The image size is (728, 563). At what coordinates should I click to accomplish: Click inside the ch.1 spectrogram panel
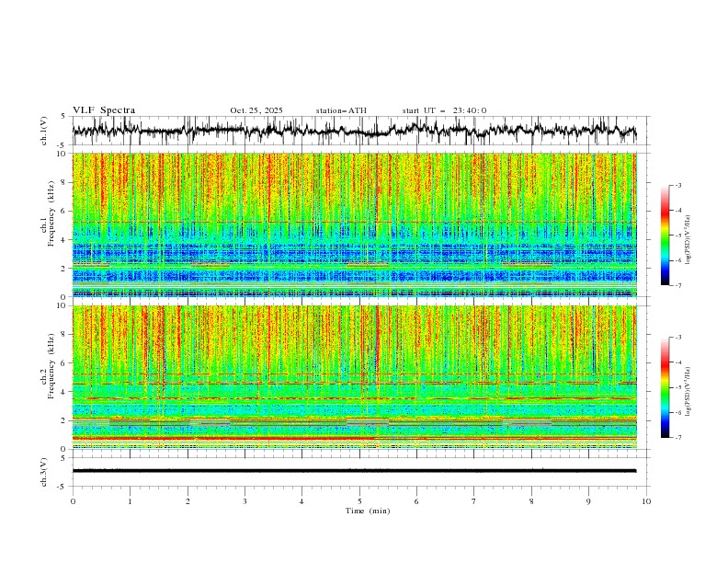[354, 224]
